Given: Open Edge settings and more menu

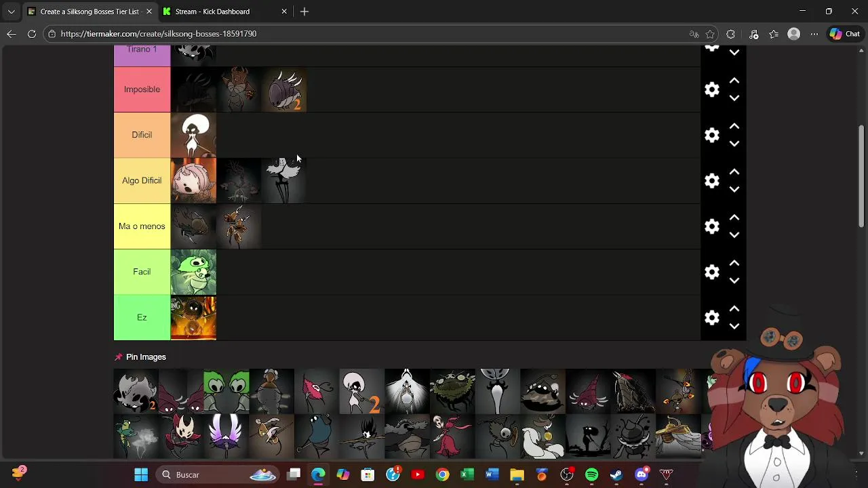Looking at the screenshot, I should pyautogui.click(x=814, y=34).
